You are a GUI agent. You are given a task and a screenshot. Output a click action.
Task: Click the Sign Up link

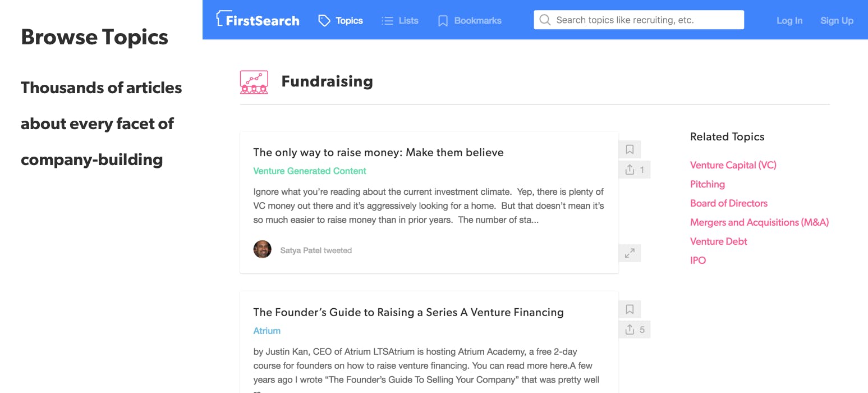(x=836, y=21)
